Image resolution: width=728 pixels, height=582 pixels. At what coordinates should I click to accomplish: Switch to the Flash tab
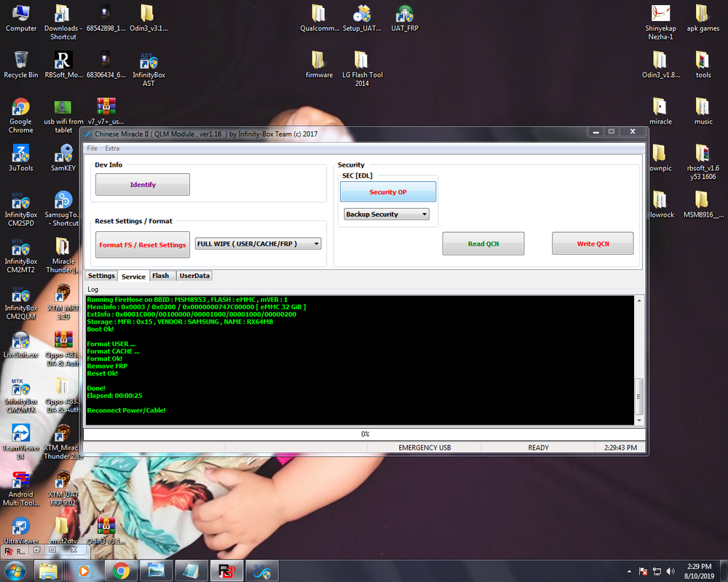point(161,276)
